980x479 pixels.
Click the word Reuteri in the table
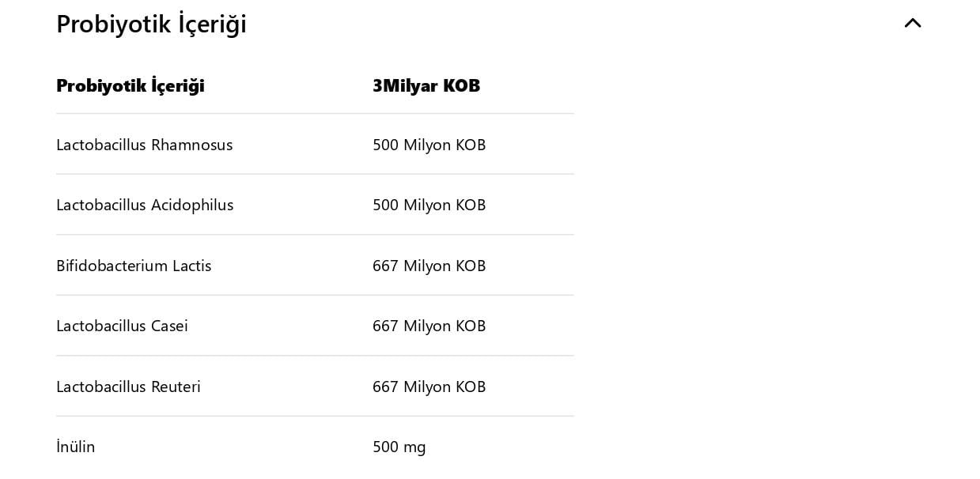click(176, 387)
